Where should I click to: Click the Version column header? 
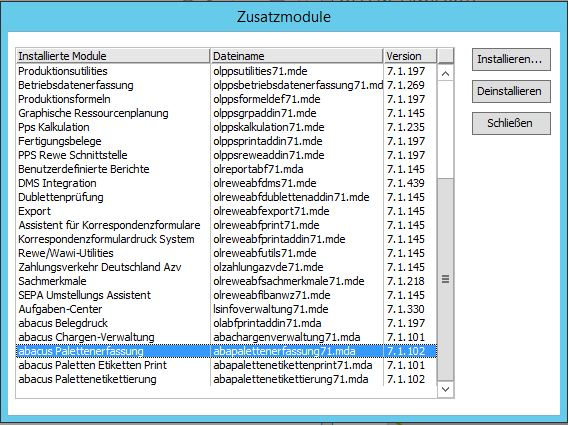click(410, 56)
